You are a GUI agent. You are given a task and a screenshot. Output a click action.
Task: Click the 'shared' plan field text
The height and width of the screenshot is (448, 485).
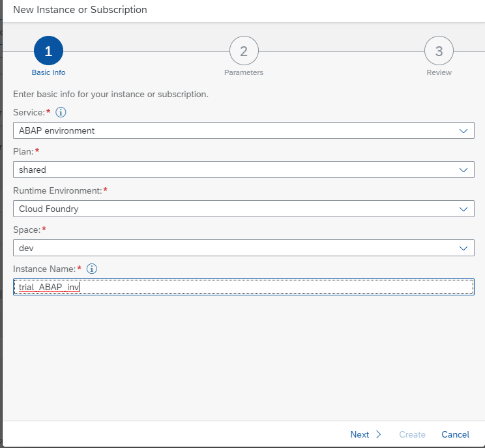coord(33,170)
